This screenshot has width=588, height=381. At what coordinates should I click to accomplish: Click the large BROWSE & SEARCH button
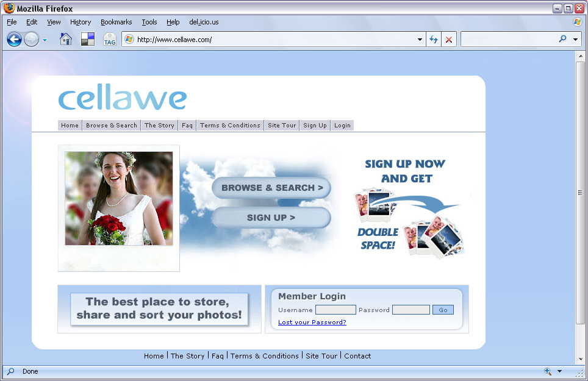click(271, 188)
